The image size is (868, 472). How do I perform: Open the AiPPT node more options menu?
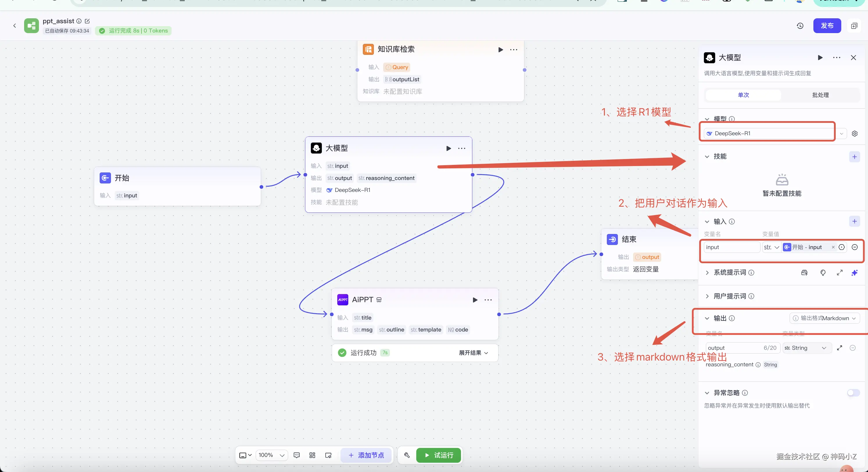[x=488, y=300]
